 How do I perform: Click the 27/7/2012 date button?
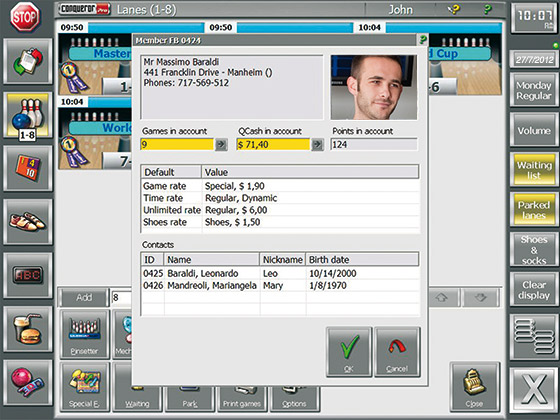click(x=534, y=59)
